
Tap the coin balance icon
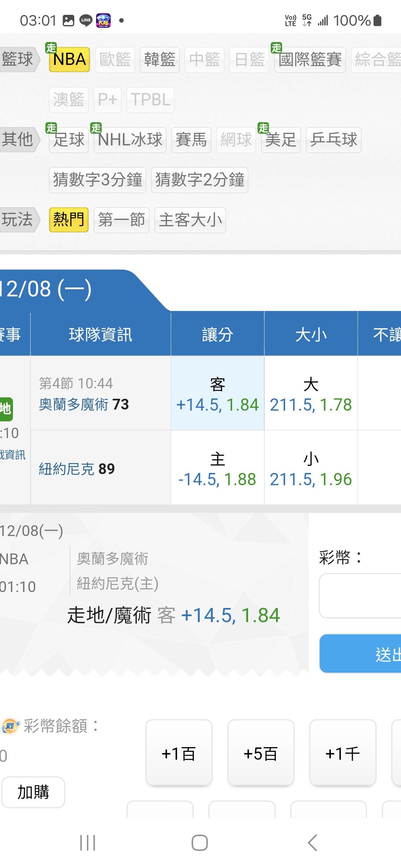tap(10, 726)
